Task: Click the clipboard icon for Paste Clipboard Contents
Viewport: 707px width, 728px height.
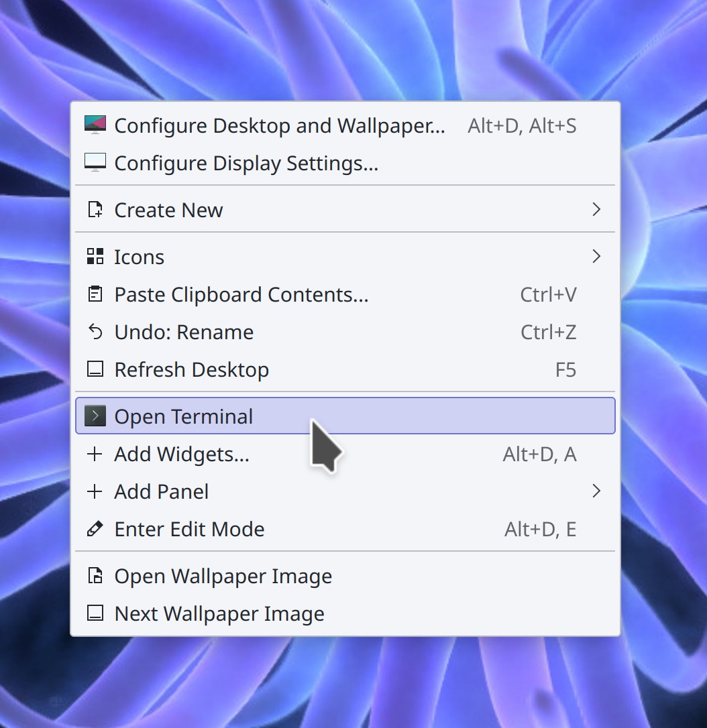Action: pos(95,294)
